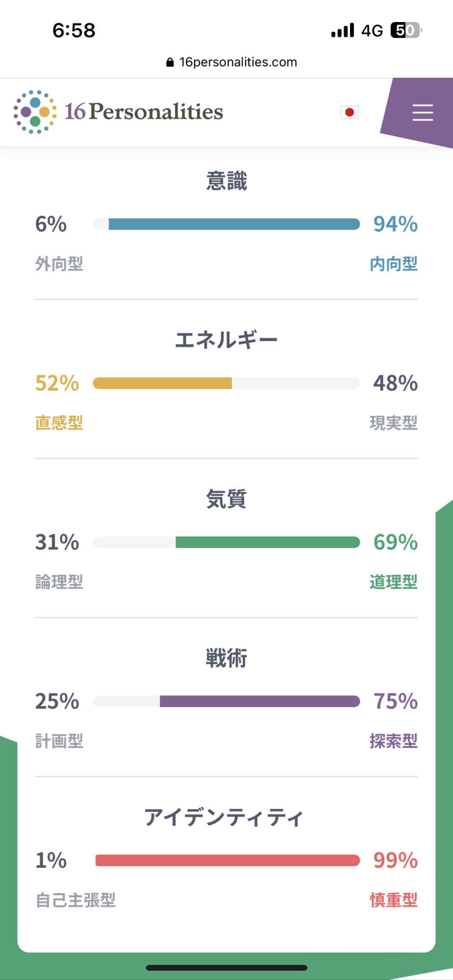This screenshot has width=453, height=980.
Task: Select the 慎重型 label
Action: pyautogui.click(x=393, y=900)
